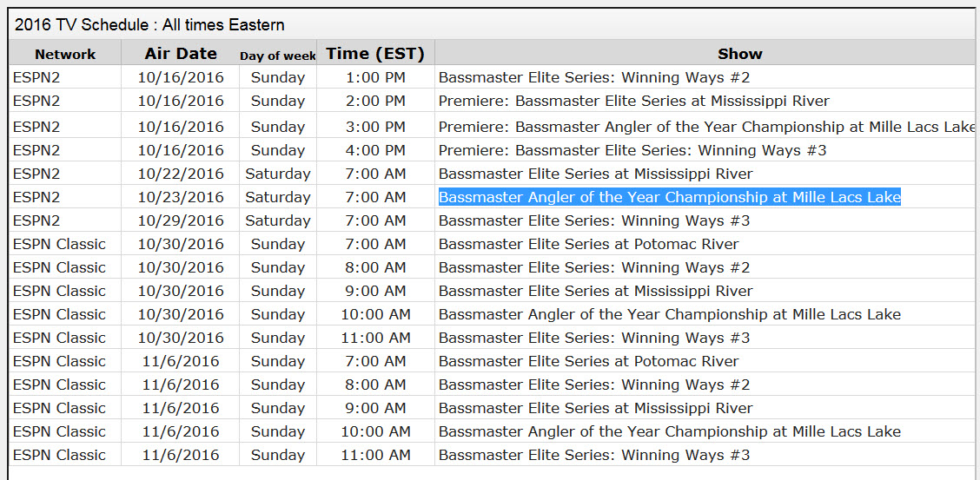Viewport: 980px width, 480px height.
Task: Click the 1:00 PM Winning Ways #2 show
Action: (593, 78)
